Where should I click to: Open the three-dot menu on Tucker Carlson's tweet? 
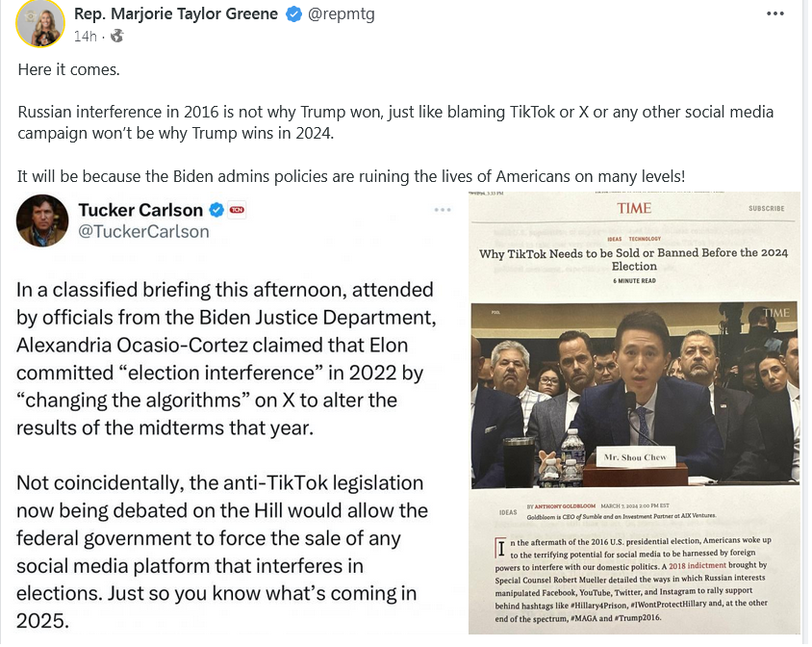(x=443, y=210)
